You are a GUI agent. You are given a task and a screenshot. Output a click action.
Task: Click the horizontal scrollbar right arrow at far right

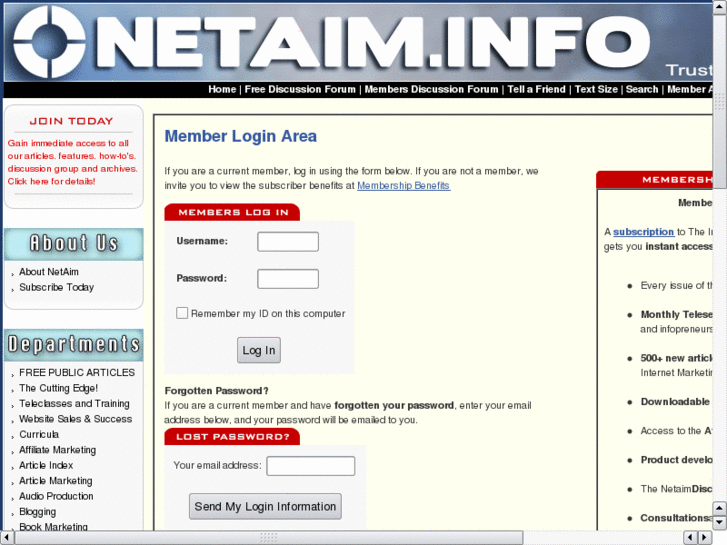(705, 538)
